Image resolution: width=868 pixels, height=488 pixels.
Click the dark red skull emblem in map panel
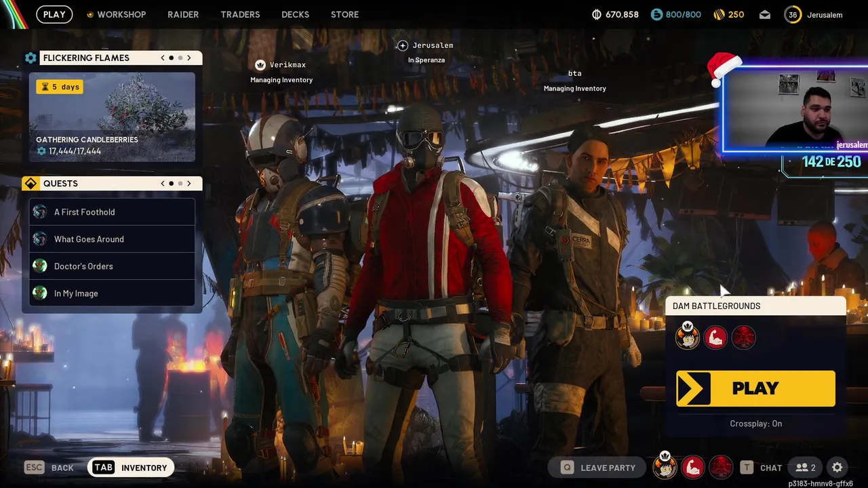(744, 338)
